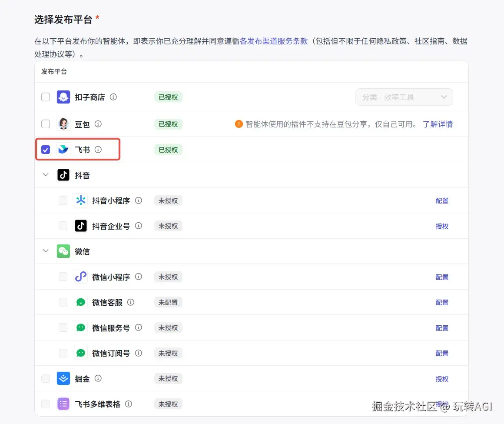504x424 pixels.
Task: Tick the 掘金 checkbox
Action: point(46,378)
